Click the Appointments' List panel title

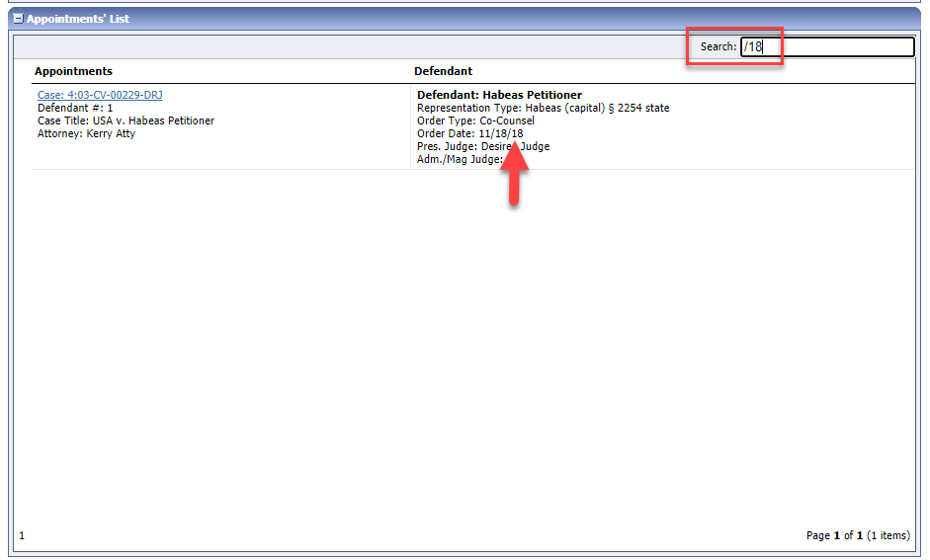78,19
